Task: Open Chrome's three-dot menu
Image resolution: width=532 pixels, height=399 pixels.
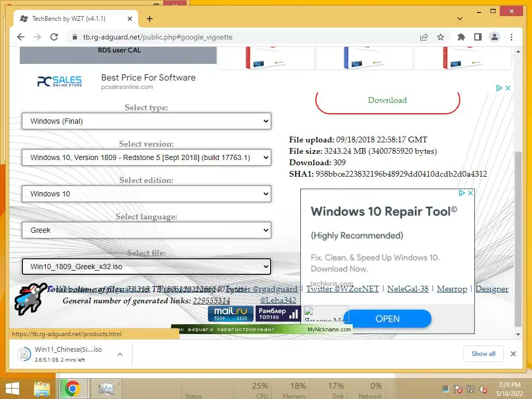Action: [x=511, y=37]
